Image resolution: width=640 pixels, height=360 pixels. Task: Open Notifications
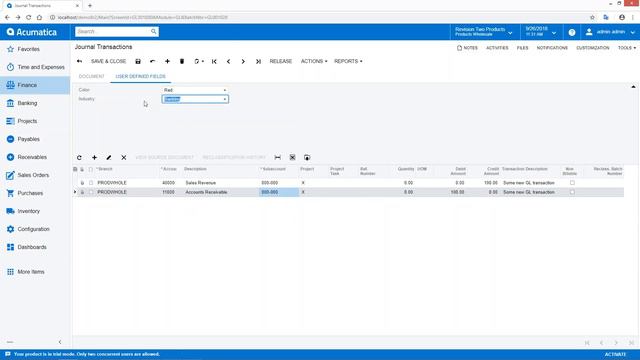[x=552, y=48]
